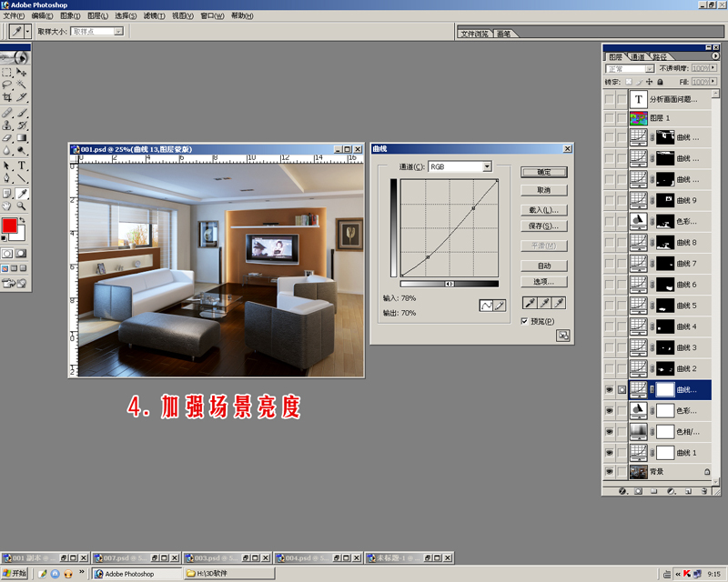
Task: Select the Dodge tool
Action: [21, 150]
